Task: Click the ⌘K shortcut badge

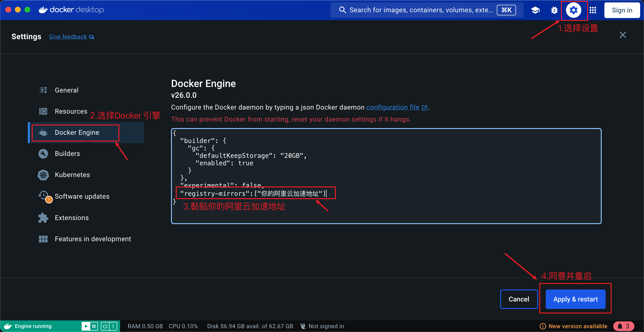Action: click(506, 10)
